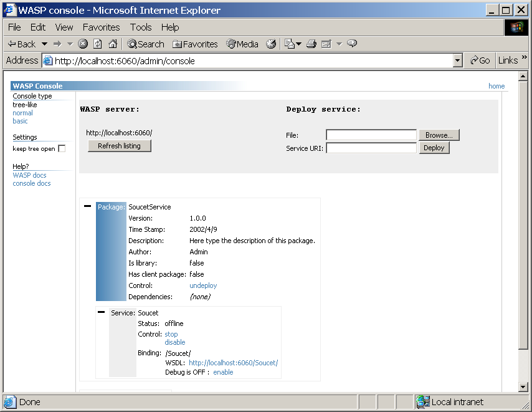532x412 pixels.
Task: Click the time stamp value 2002/4/9
Action: (x=203, y=230)
